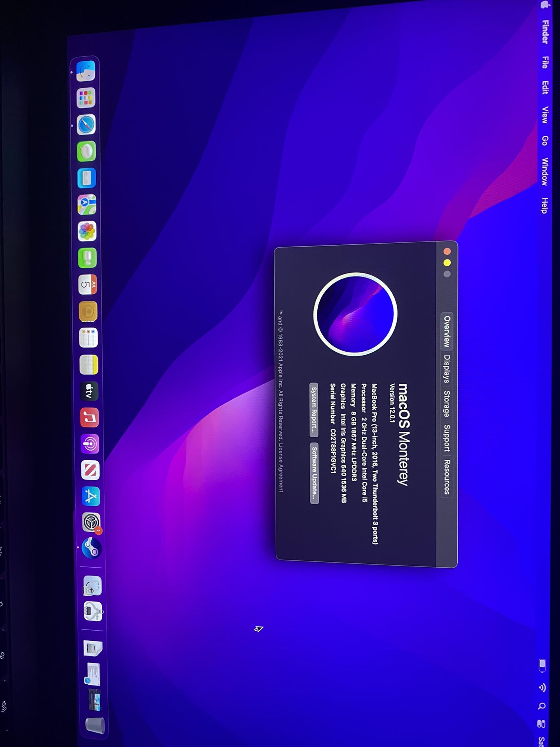Open the Mail app in the dock
The image size is (560, 747).
click(87, 178)
